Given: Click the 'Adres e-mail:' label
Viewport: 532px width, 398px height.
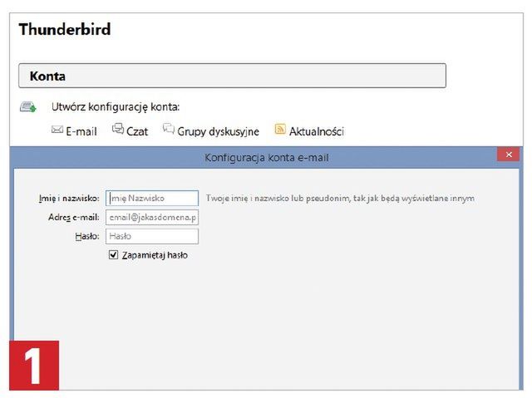Looking at the screenshot, I should (74, 218).
